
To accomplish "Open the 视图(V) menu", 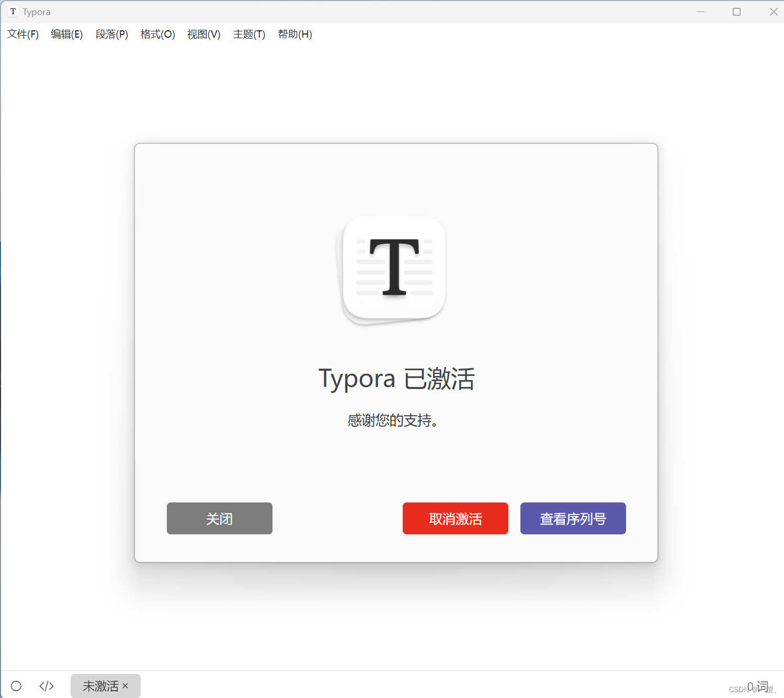I will tap(203, 34).
